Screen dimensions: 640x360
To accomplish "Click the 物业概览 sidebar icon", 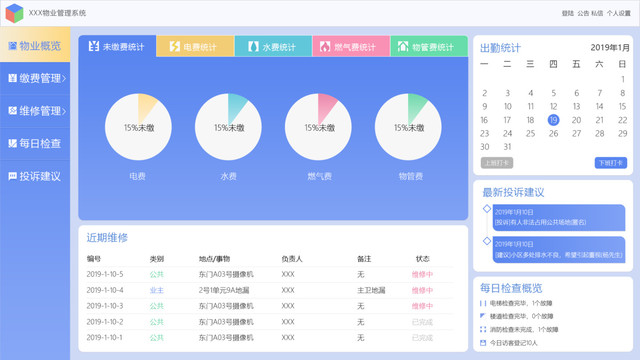I will [x=13, y=46].
